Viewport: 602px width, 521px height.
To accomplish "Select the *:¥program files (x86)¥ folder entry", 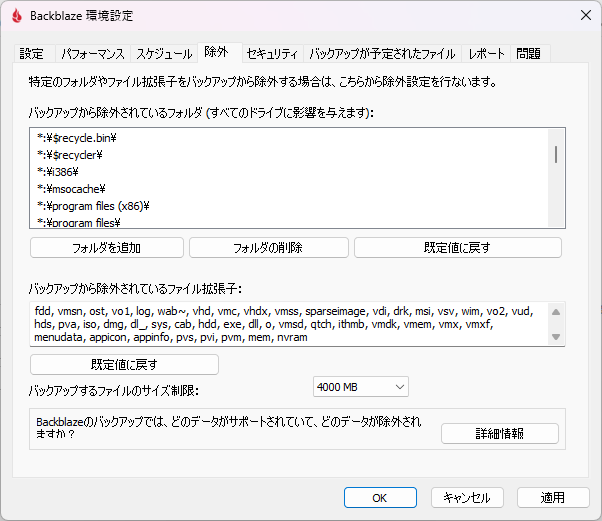I will point(93,205).
